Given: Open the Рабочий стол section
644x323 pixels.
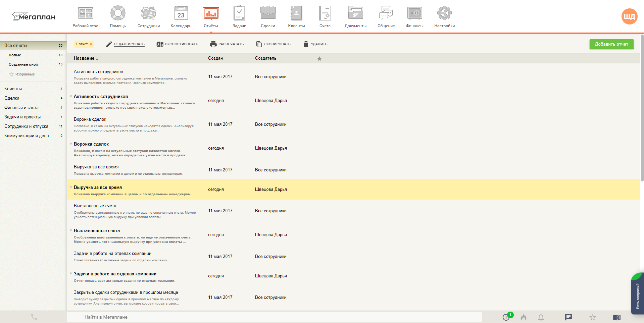Looking at the screenshot, I should coord(85,16).
